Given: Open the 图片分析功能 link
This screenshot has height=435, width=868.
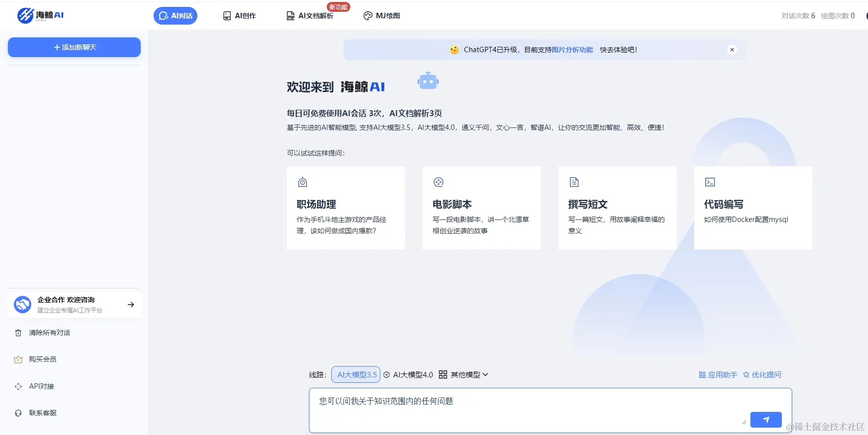Looking at the screenshot, I should coord(572,50).
